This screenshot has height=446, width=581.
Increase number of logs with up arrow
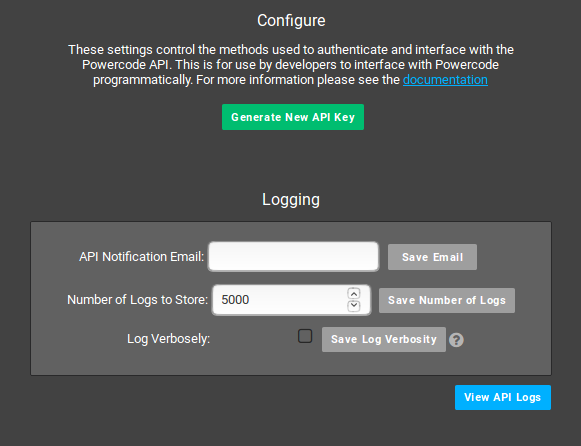point(354,294)
